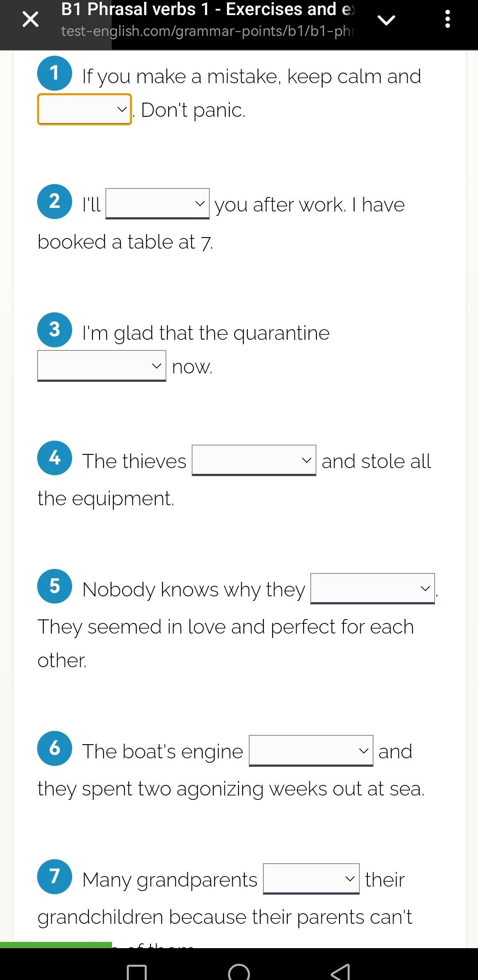Select answer dropdown after 'The thieves'
The width and height of the screenshot is (478, 980).
click(254, 461)
